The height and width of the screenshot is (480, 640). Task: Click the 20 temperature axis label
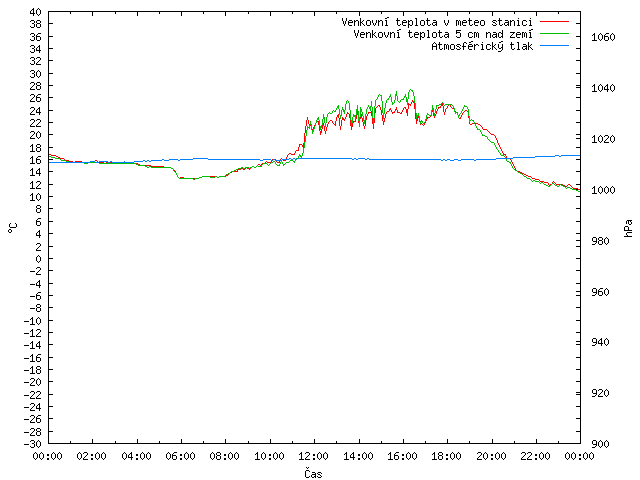(36, 135)
